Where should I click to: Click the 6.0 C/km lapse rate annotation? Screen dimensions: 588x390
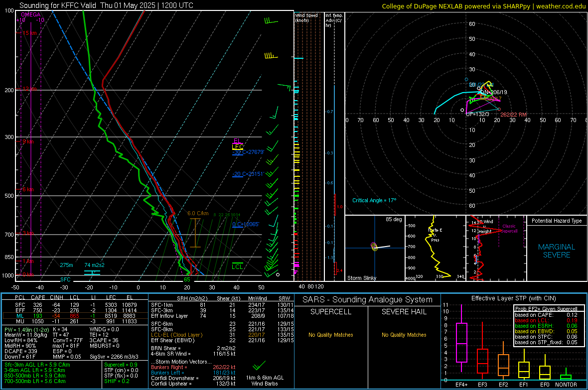(x=198, y=213)
